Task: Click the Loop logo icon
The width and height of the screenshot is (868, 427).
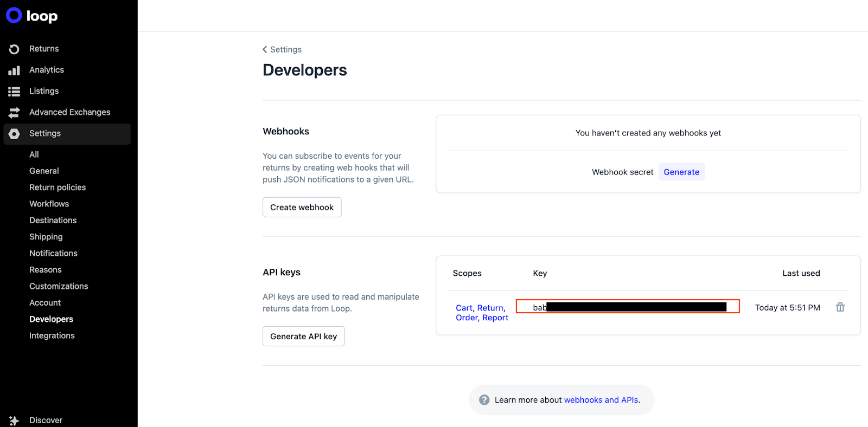Action: pos(14,15)
